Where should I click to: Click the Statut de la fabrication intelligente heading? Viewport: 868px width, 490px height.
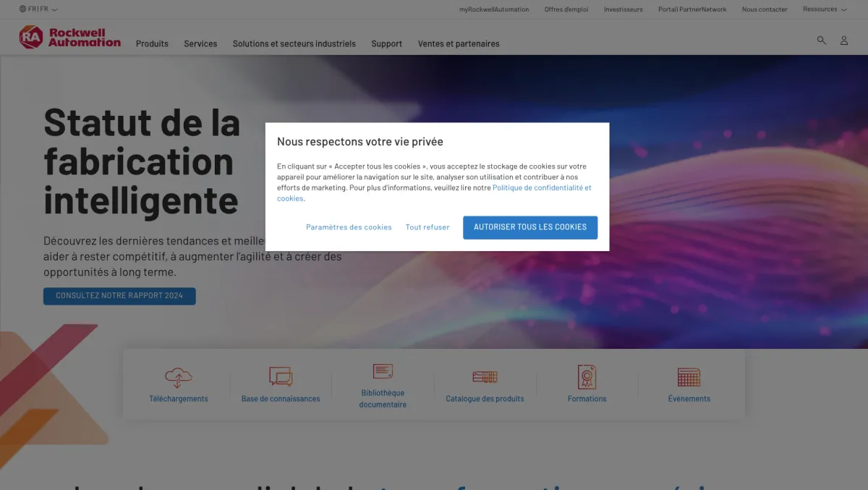click(142, 161)
